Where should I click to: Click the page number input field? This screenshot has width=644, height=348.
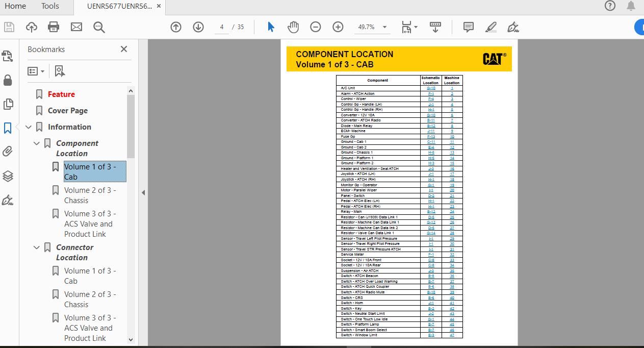[222, 27]
